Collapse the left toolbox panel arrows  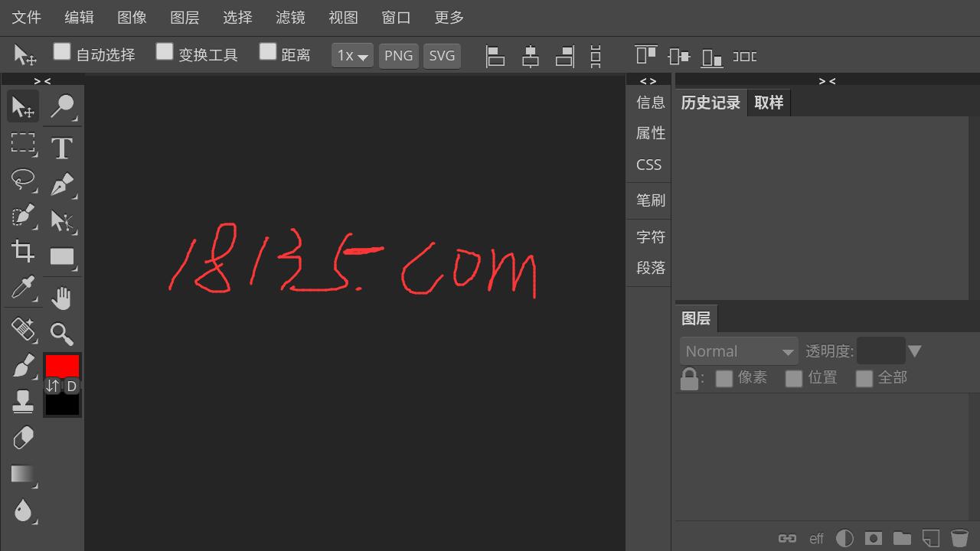click(x=43, y=80)
